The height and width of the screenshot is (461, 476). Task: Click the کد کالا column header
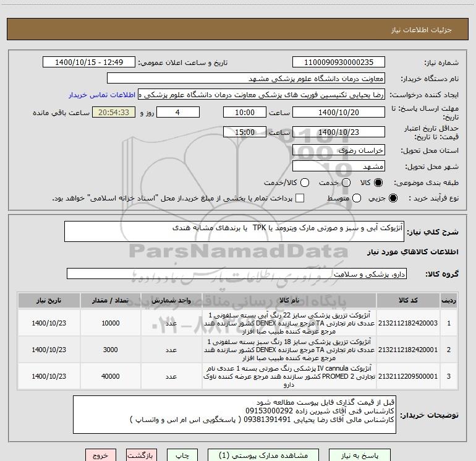coord(408,300)
